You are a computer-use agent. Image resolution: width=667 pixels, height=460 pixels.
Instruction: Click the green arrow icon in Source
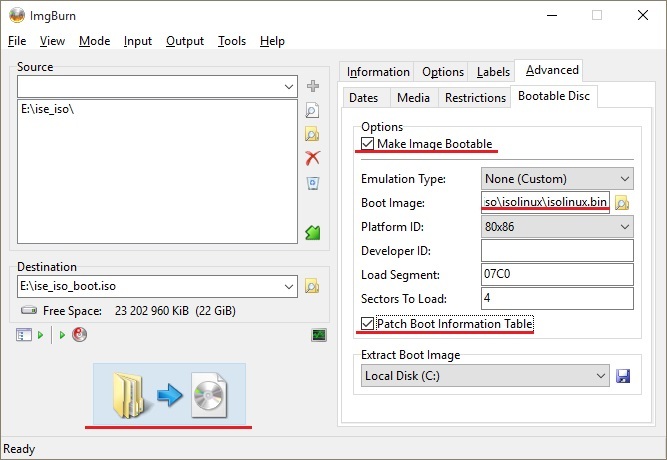[313, 232]
